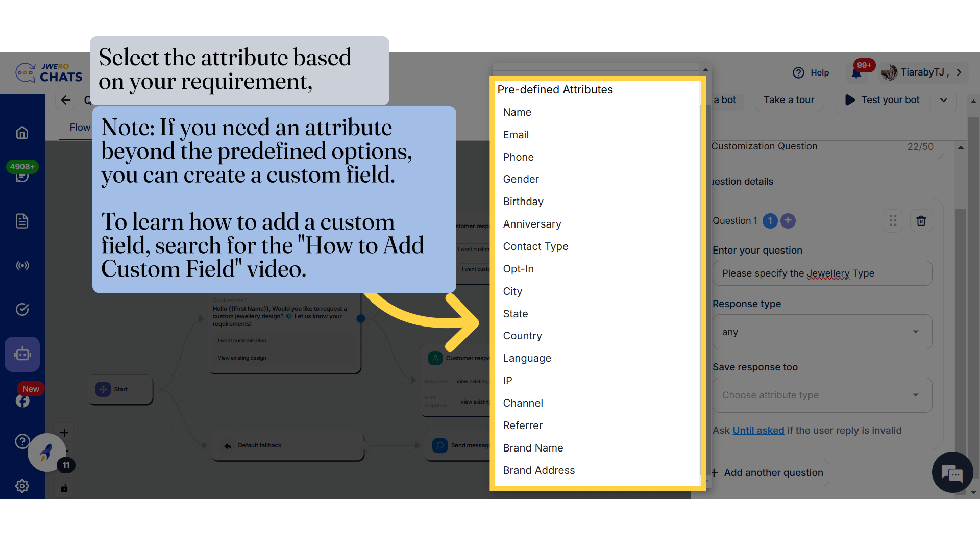Screen dimensions: 980x551
Task: Click the Until asked link
Action: point(758,430)
